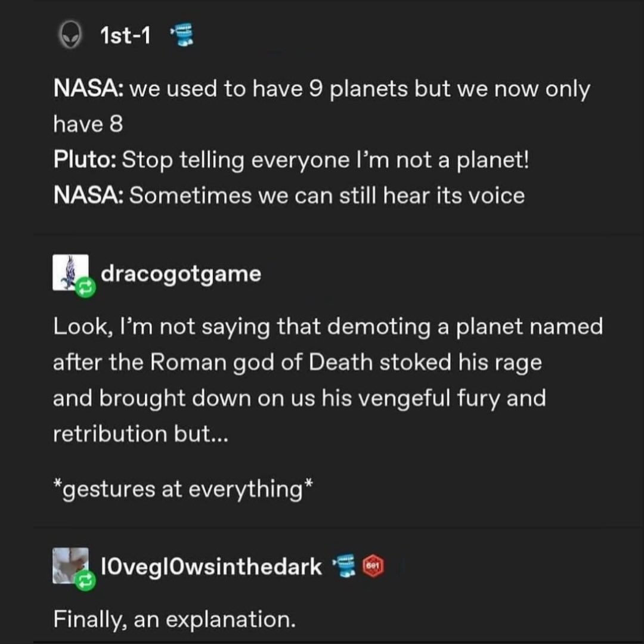This screenshot has width=644, height=644.
Task: Click the dracogotgame username
Action: (182, 274)
